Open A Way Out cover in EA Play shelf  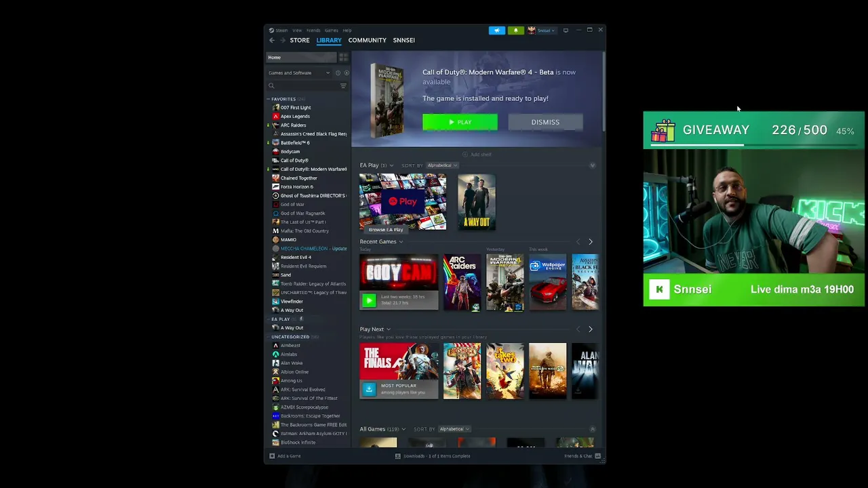(477, 202)
